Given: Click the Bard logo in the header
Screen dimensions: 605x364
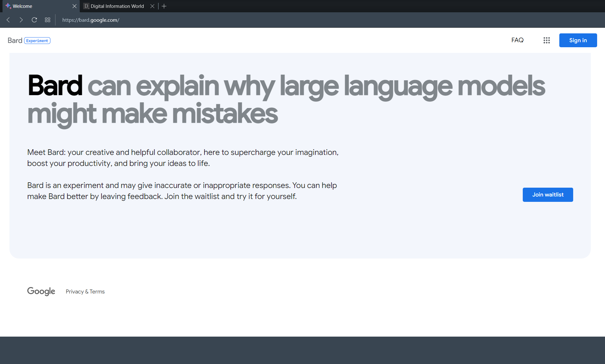Looking at the screenshot, I should (x=15, y=41).
